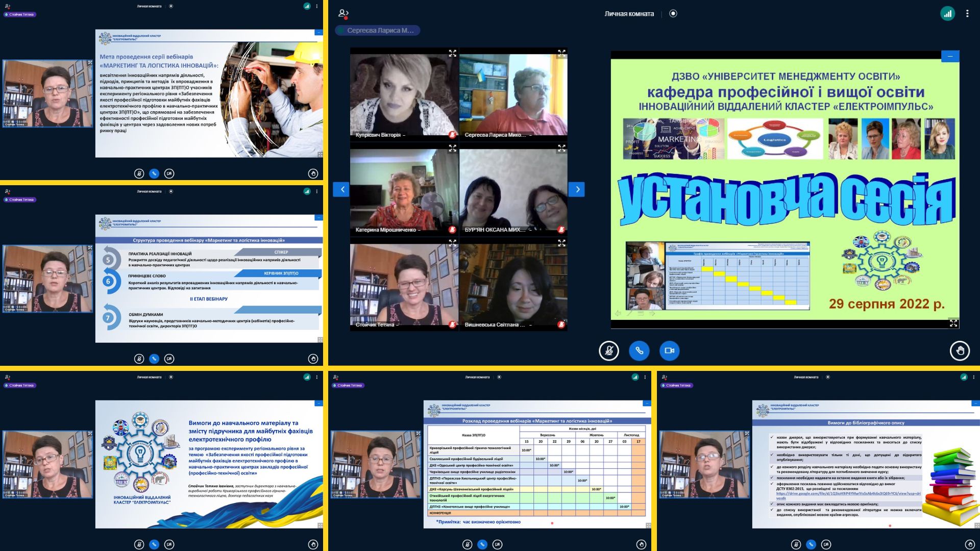Screen dimensions: 980x551
Task: Show previous participants with left arrow
Action: [341, 189]
